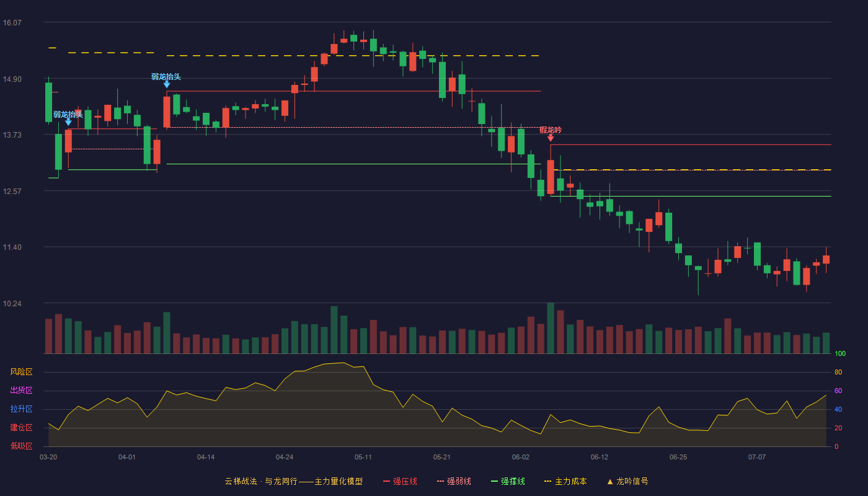Toggle the 强弱线 legend label

459,481
